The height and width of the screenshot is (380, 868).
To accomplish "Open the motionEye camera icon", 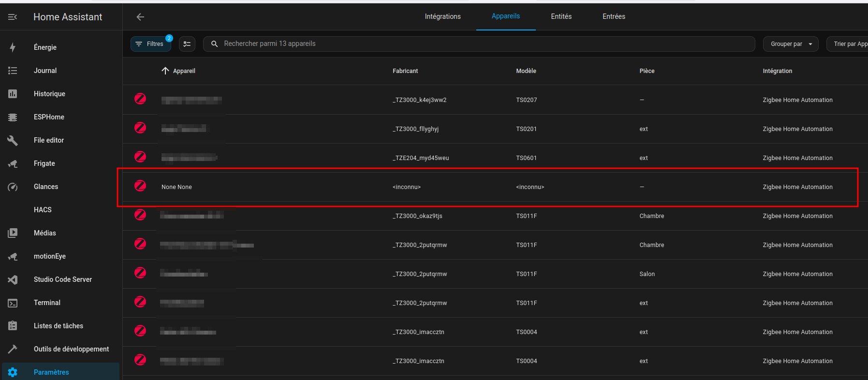I will click(x=13, y=256).
